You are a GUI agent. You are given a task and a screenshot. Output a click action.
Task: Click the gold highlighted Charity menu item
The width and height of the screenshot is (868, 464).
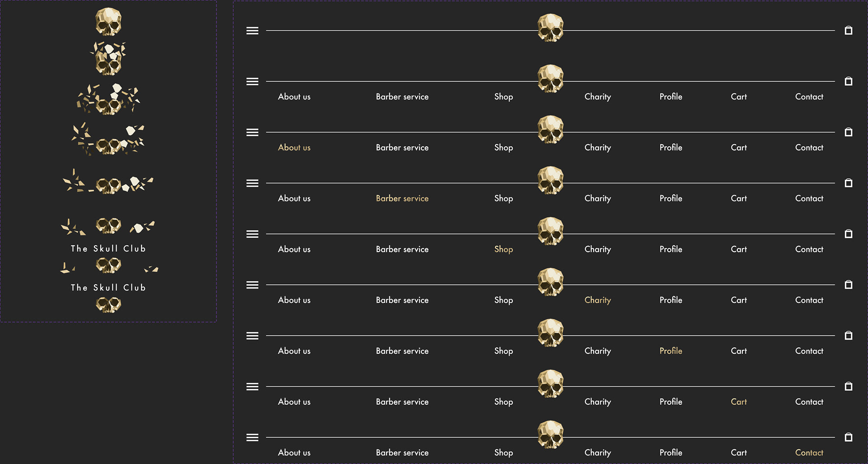(x=598, y=300)
